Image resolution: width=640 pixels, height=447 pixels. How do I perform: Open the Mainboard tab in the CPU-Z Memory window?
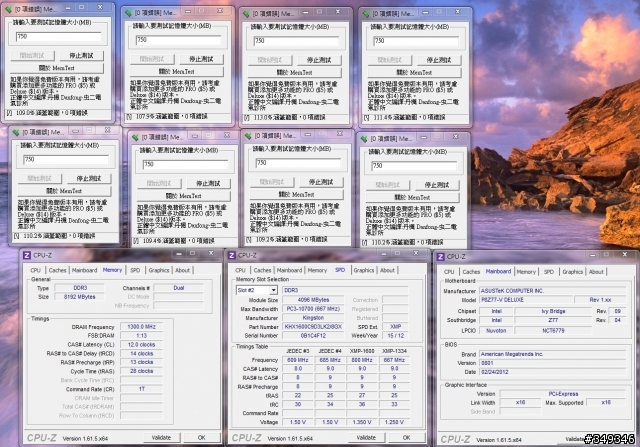(84, 271)
